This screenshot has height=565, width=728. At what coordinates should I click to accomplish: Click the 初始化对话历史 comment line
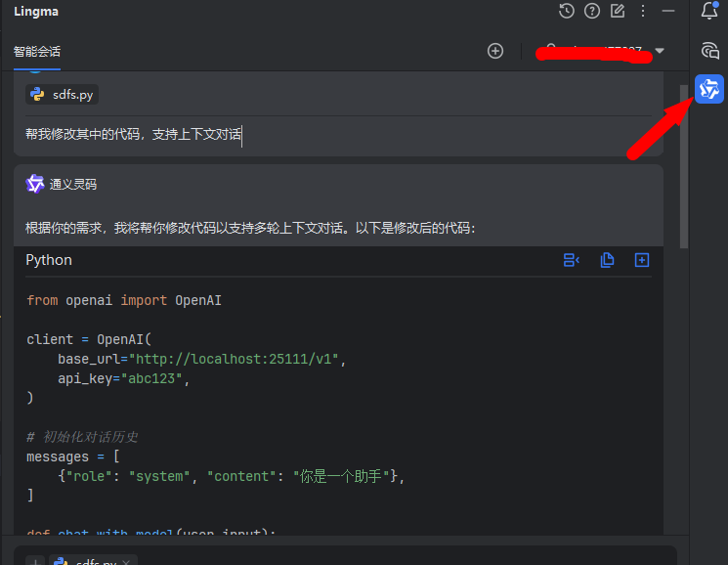click(x=82, y=437)
